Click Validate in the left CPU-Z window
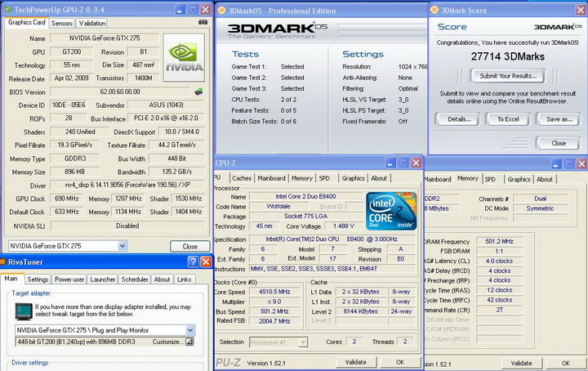The width and height of the screenshot is (588, 371). click(x=355, y=362)
